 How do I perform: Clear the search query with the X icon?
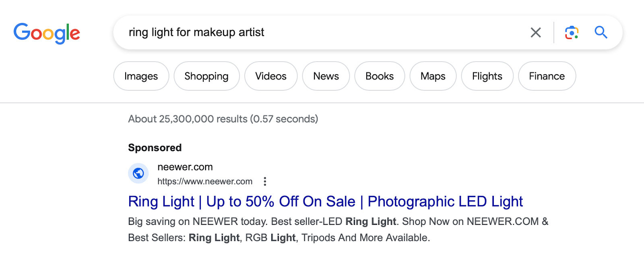coord(535,33)
